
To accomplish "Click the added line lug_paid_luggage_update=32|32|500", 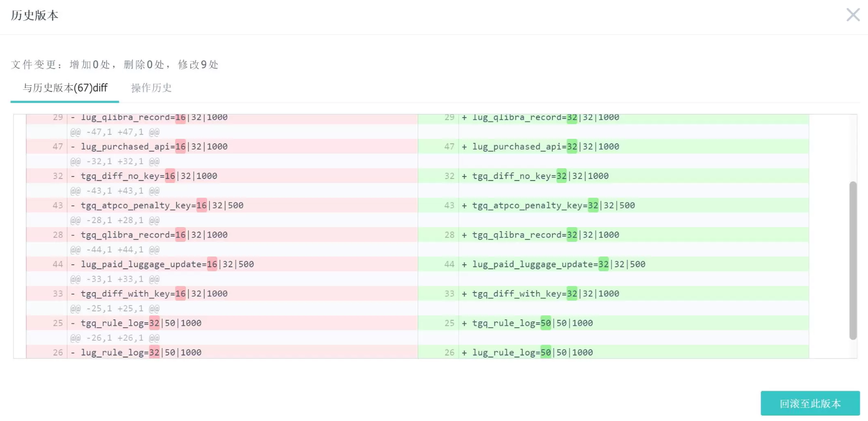I will 613,264.
